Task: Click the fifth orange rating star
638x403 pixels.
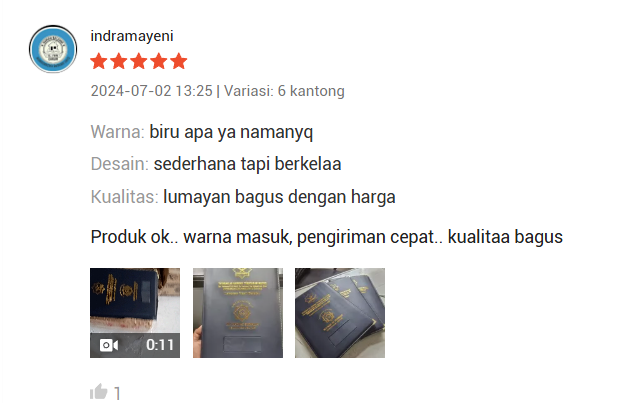Action: [179, 61]
